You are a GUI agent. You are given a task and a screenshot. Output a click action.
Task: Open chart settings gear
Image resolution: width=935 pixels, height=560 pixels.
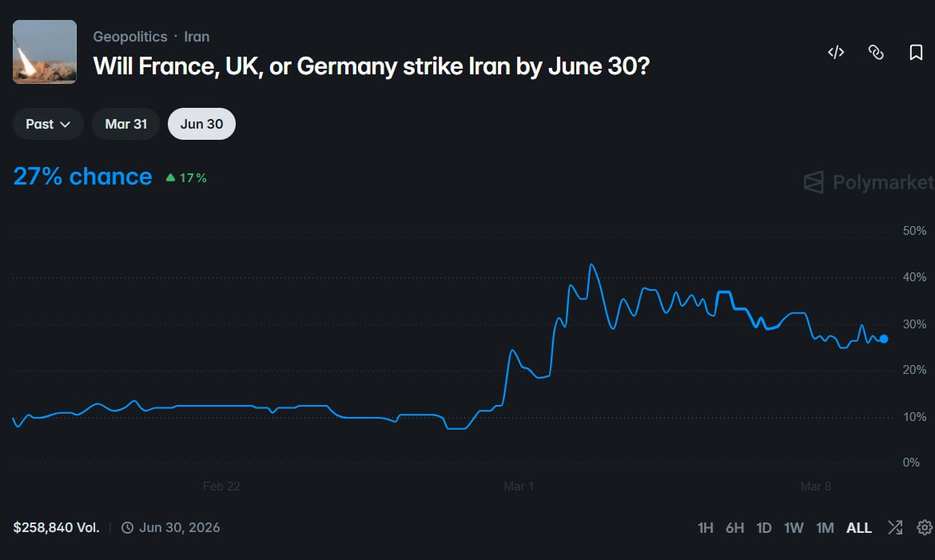925,527
